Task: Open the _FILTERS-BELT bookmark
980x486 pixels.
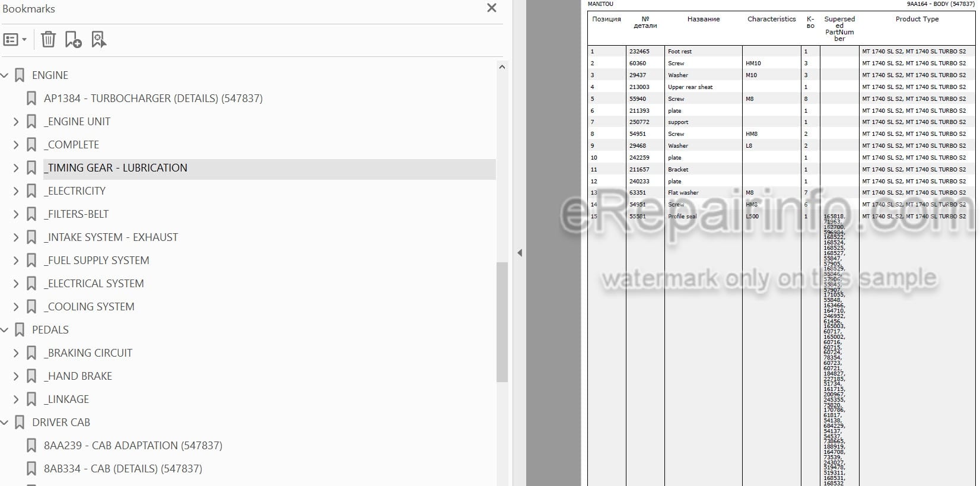Action: point(77,214)
